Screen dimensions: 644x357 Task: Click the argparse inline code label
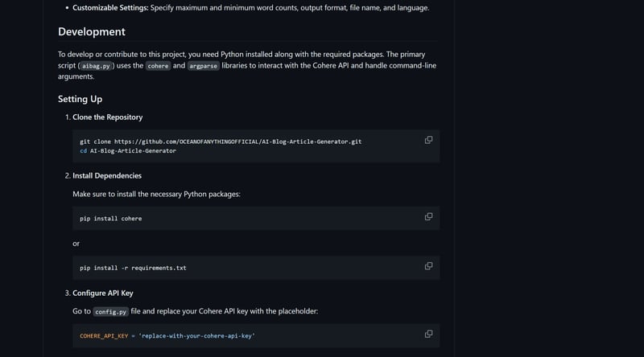coord(204,66)
